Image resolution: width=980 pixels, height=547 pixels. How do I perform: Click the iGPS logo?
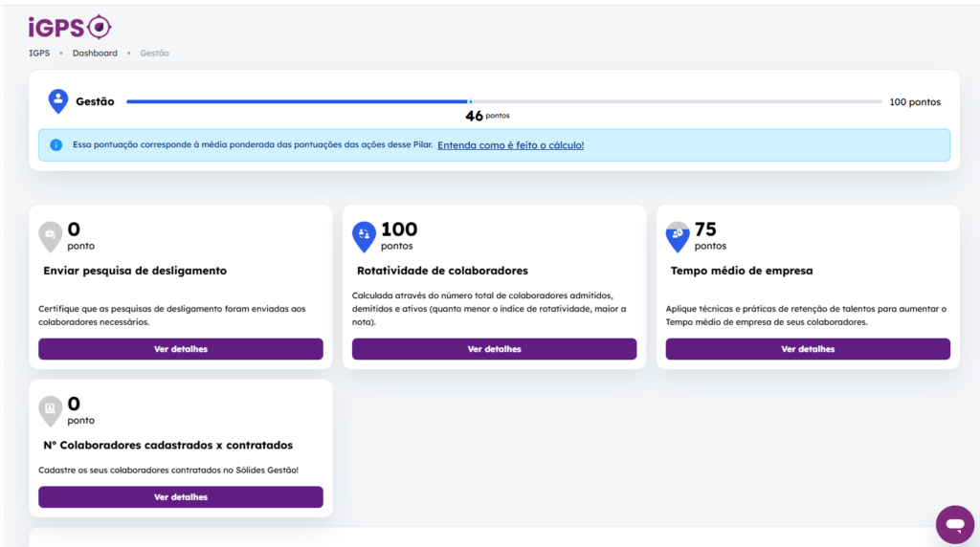(70, 27)
